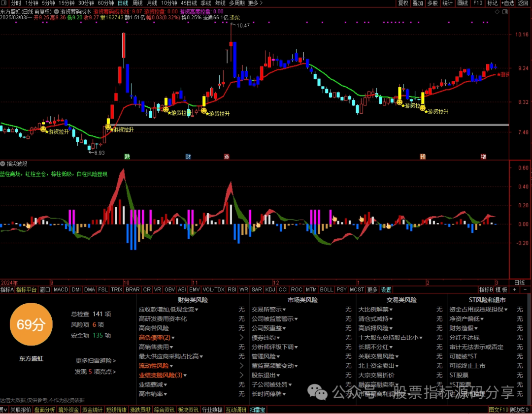Click the 预 event marker under the chart

click(423, 157)
